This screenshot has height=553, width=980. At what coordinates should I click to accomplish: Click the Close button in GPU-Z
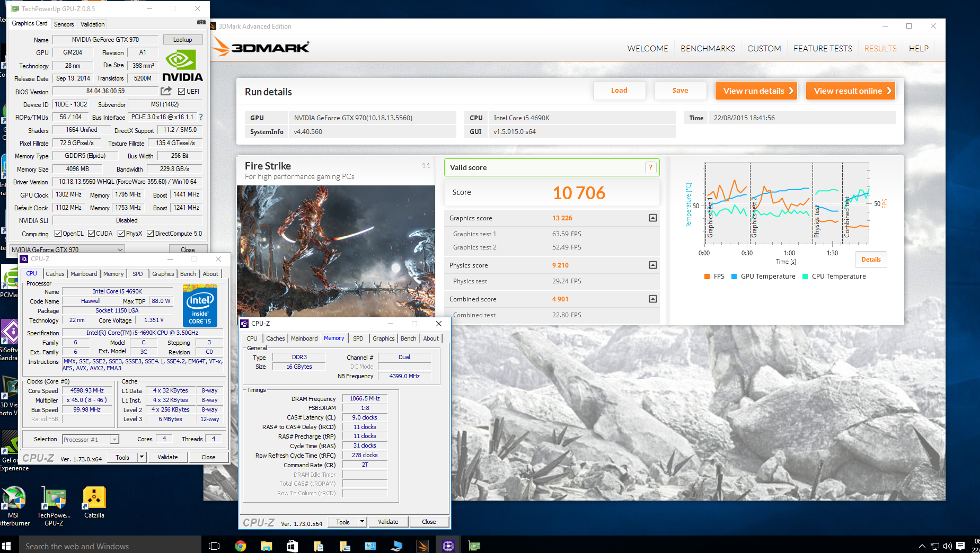[x=188, y=249]
